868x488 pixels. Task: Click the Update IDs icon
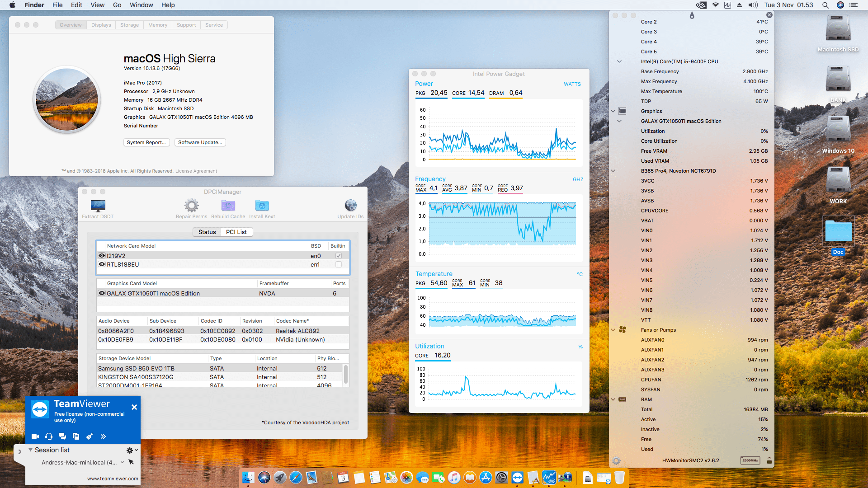(x=350, y=206)
